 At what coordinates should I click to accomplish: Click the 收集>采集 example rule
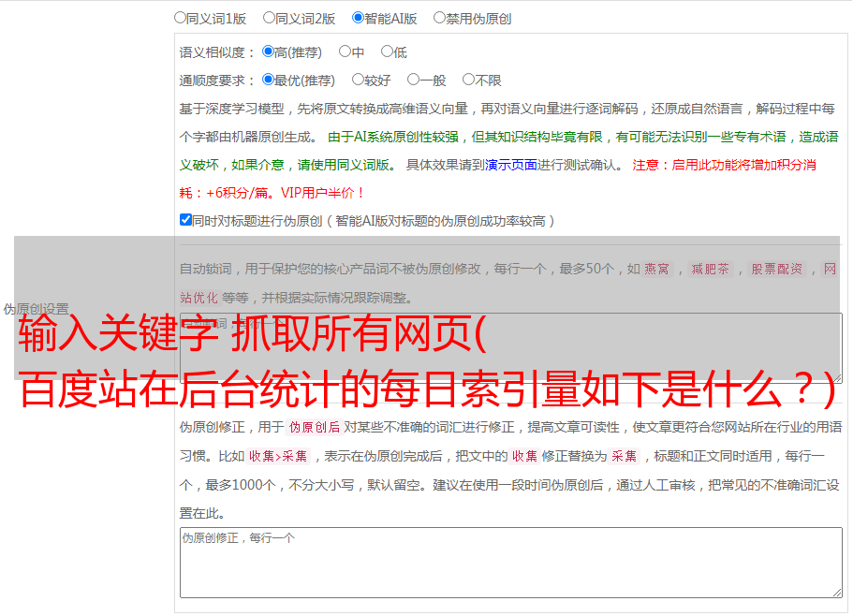click(x=278, y=456)
